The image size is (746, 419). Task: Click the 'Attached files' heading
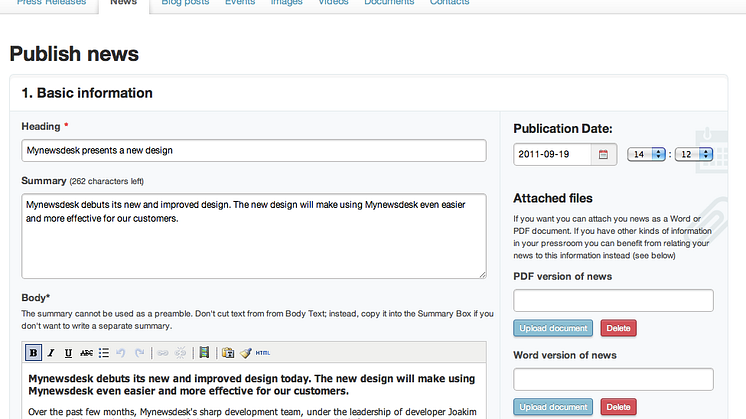[x=553, y=198]
